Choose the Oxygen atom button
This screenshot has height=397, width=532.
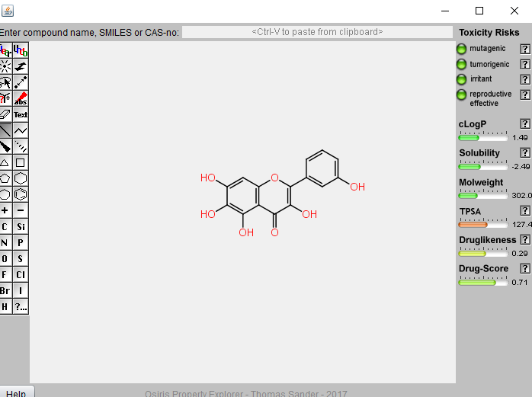tap(6, 258)
